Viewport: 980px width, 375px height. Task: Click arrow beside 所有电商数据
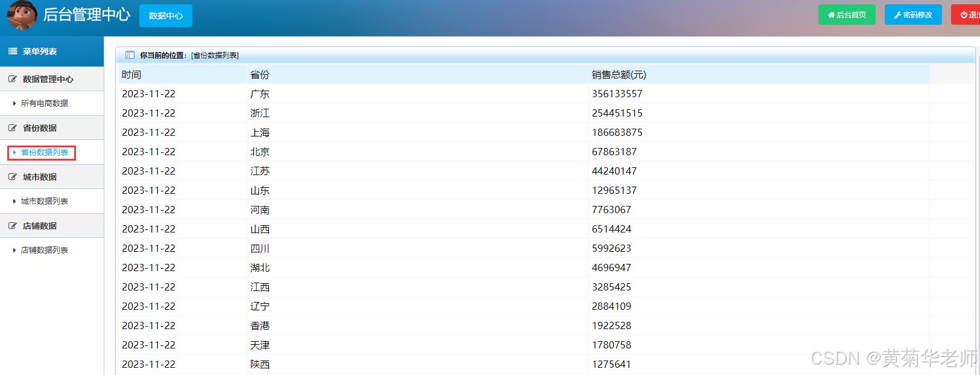point(14,103)
